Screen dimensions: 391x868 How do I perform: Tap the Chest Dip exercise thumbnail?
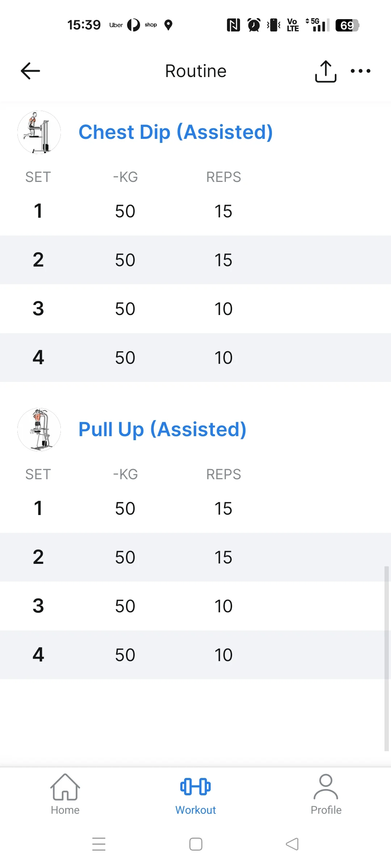[39, 132]
